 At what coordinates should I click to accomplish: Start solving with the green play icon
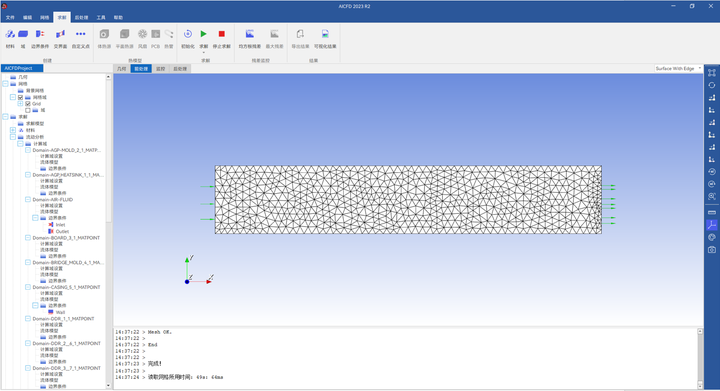click(x=203, y=34)
